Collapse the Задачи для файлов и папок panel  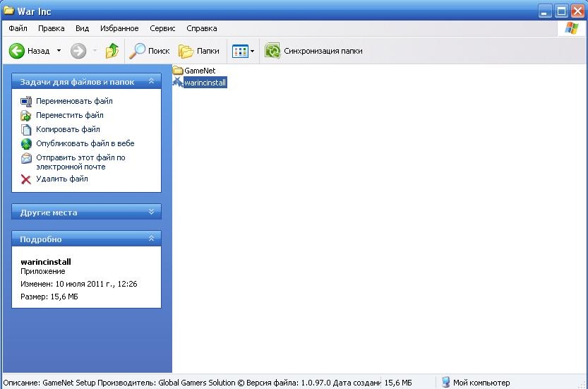click(151, 81)
